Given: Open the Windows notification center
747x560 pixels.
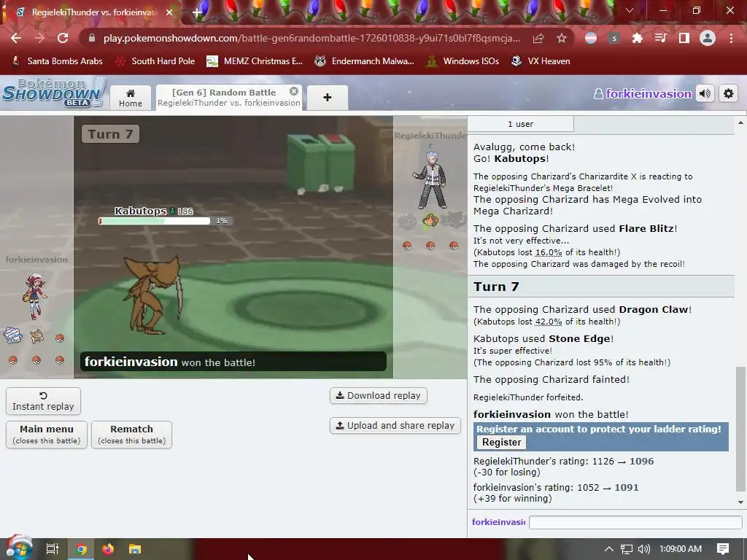Looking at the screenshot, I should 723,549.
